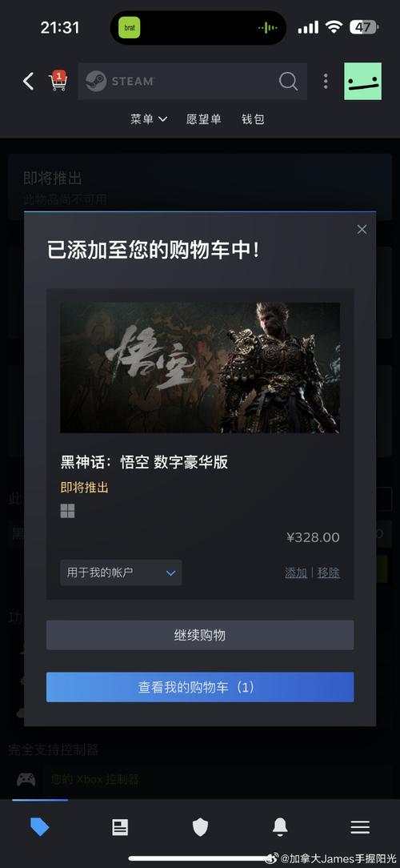The width and height of the screenshot is (400, 868).
Task: Open the 愿望单 wishlist menu item
Action: [203, 119]
